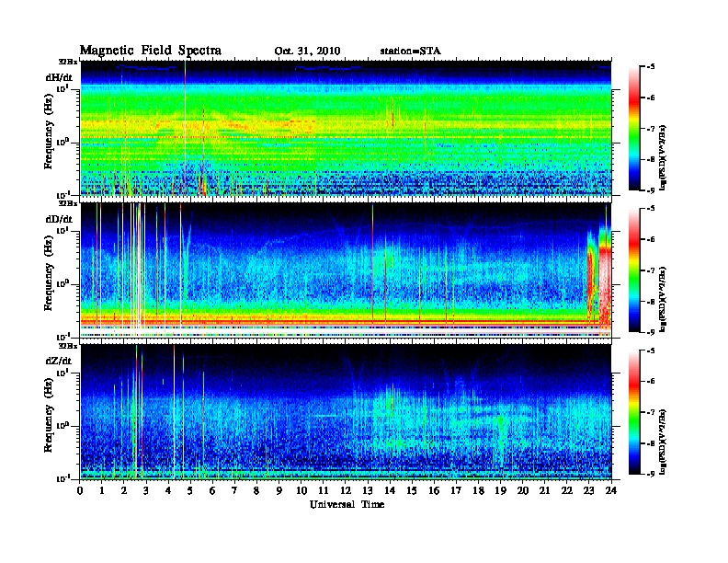728x563 pixels.
Task: Click hour tick label 12 on time axis
Action: (346, 490)
